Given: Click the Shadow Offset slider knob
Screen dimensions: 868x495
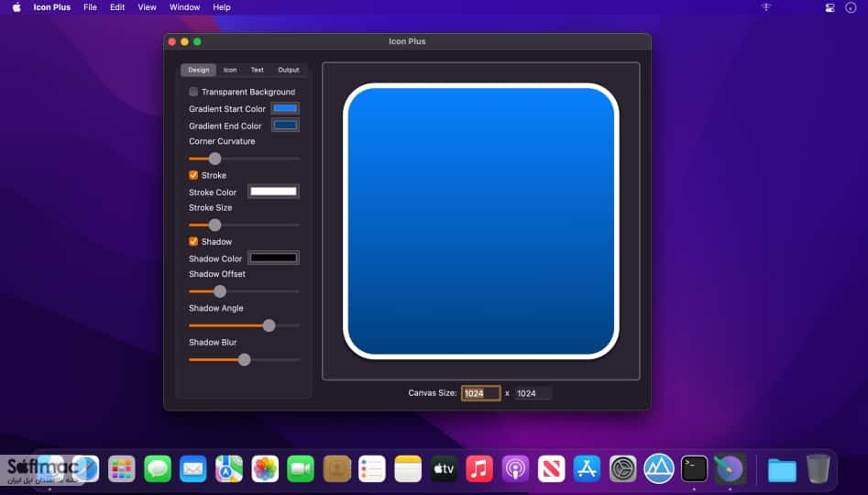Looking at the screenshot, I should click(220, 291).
